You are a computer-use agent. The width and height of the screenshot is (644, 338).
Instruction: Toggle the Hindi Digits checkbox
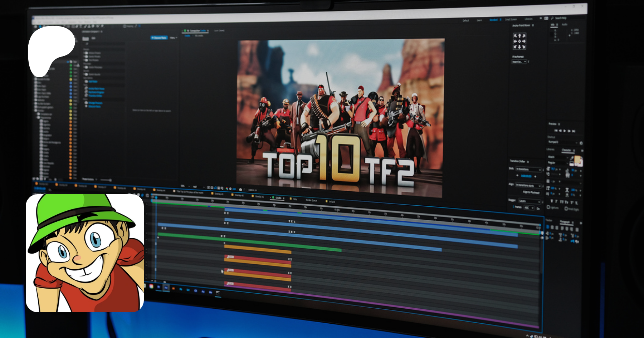(x=566, y=209)
